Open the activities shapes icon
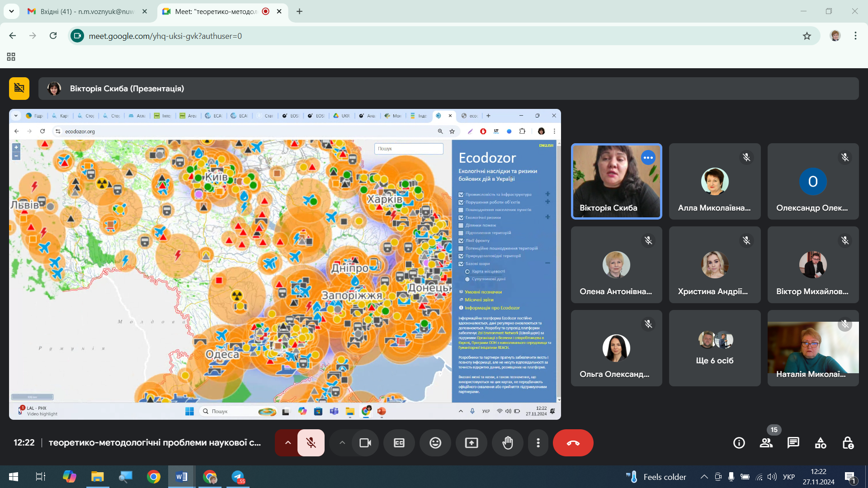 [821, 443]
